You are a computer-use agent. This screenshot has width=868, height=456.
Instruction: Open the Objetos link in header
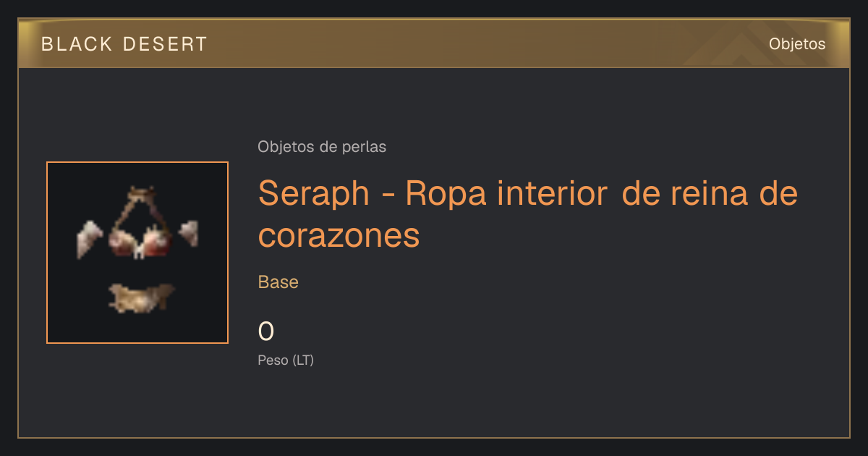tap(797, 44)
